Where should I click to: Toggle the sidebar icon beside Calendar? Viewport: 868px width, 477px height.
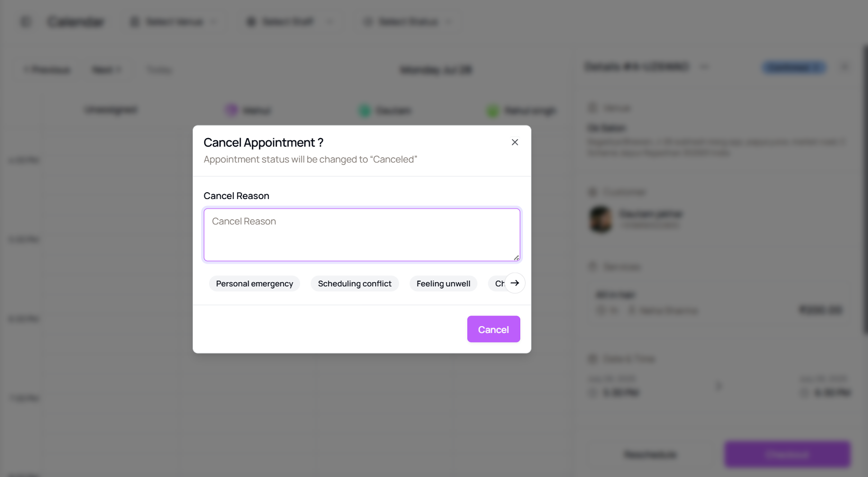tap(25, 22)
